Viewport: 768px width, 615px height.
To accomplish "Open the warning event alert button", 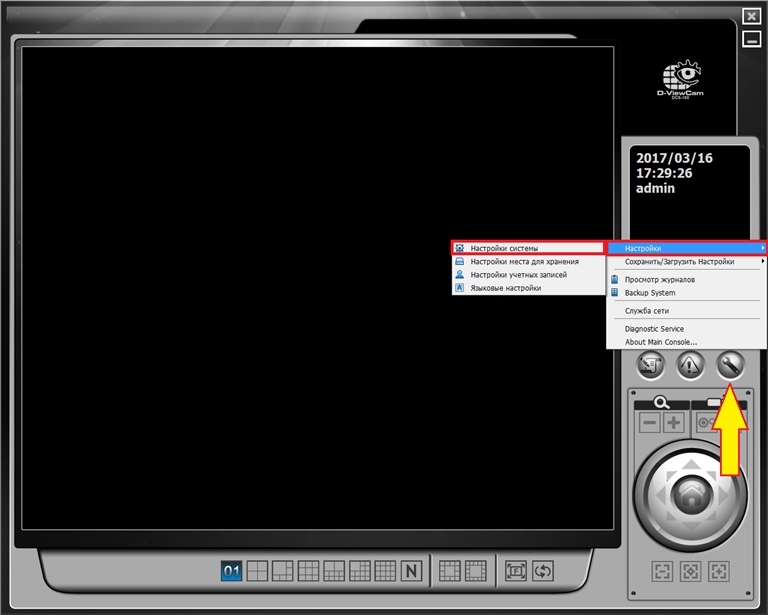I will pos(690,367).
